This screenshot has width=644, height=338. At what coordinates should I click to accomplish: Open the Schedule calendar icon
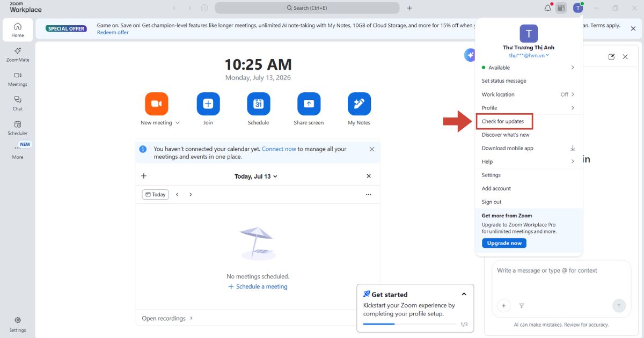[258, 104]
